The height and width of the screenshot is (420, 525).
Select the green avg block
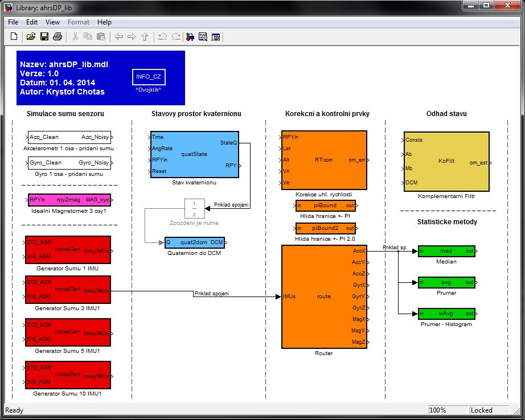(x=446, y=282)
